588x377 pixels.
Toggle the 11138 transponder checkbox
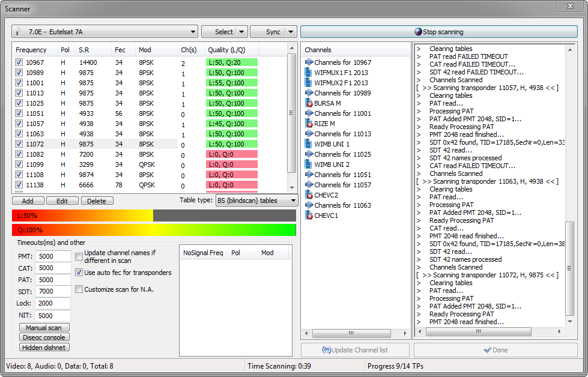coord(19,185)
